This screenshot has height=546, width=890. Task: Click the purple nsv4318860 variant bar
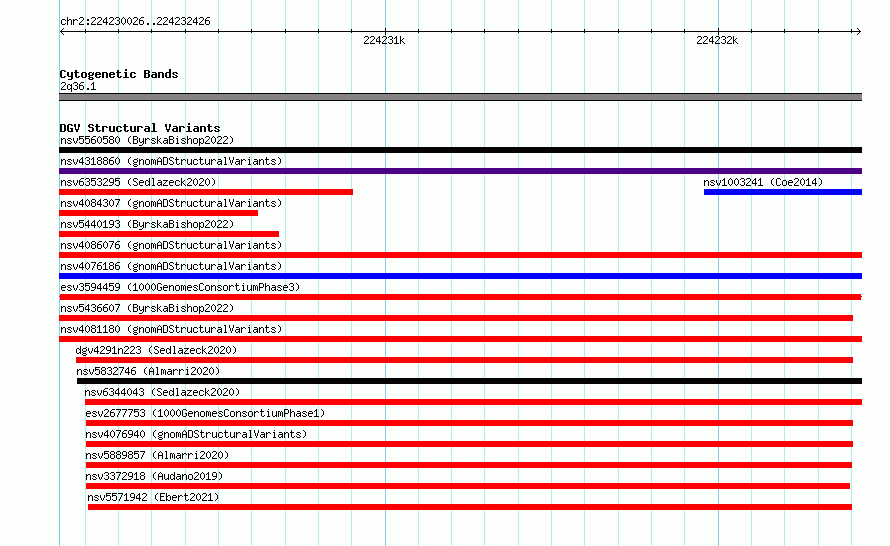pyautogui.click(x=460, y=171)
